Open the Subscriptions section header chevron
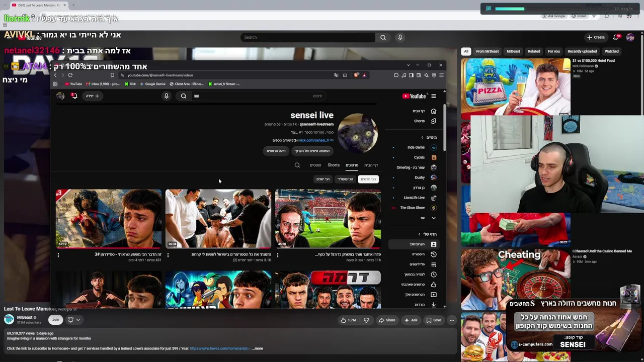The height and width of the screenshot is (362, 644). pyautogui.click(x=423, y=137)
